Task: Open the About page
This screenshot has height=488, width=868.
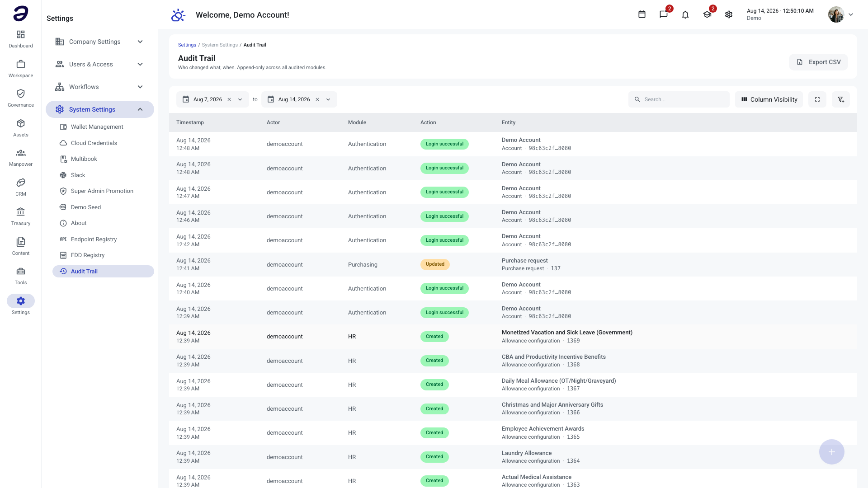Action: [x=103, y=223]
